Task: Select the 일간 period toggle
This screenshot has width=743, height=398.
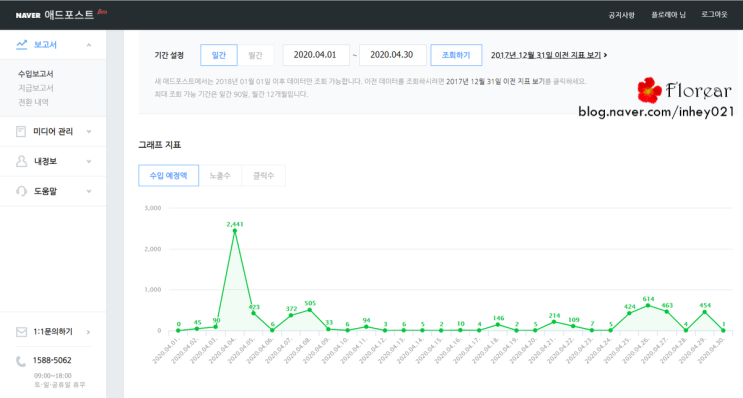Action: pyautogui.click(x=219, y=55)
